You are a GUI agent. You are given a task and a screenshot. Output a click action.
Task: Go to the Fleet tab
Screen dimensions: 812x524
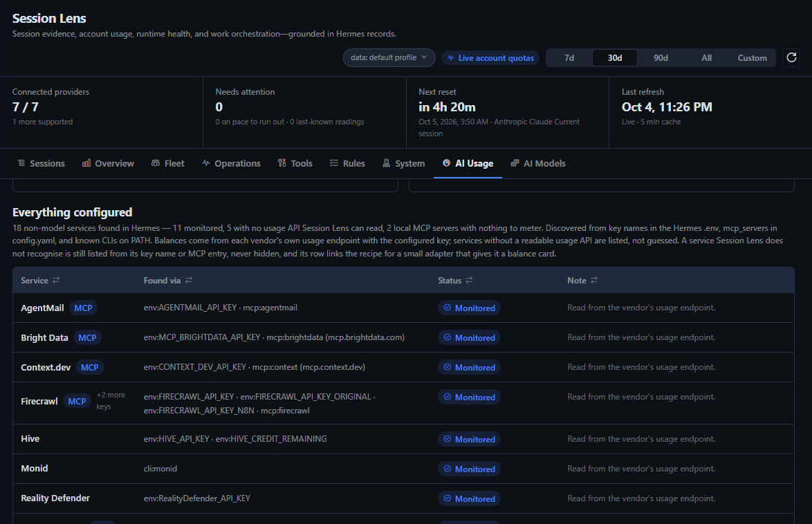coord(168,164)
